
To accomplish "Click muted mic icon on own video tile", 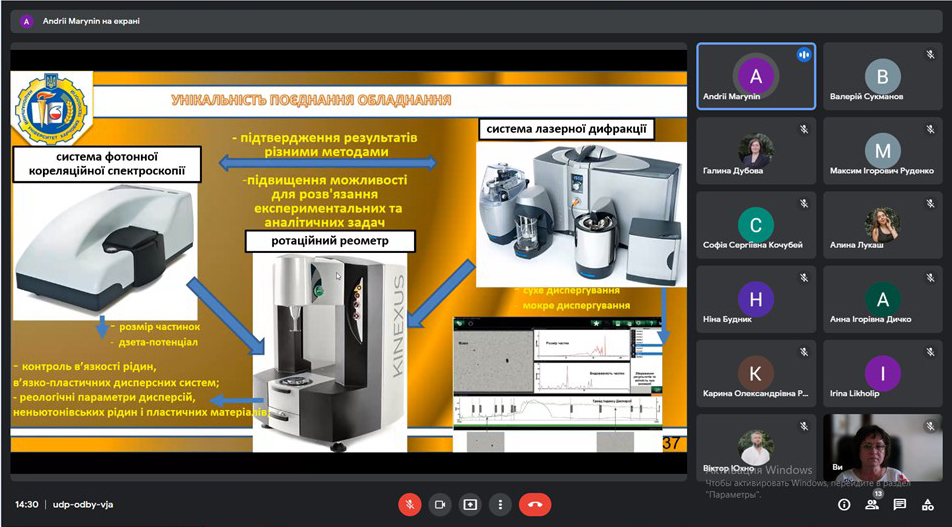I will [930, 426].
